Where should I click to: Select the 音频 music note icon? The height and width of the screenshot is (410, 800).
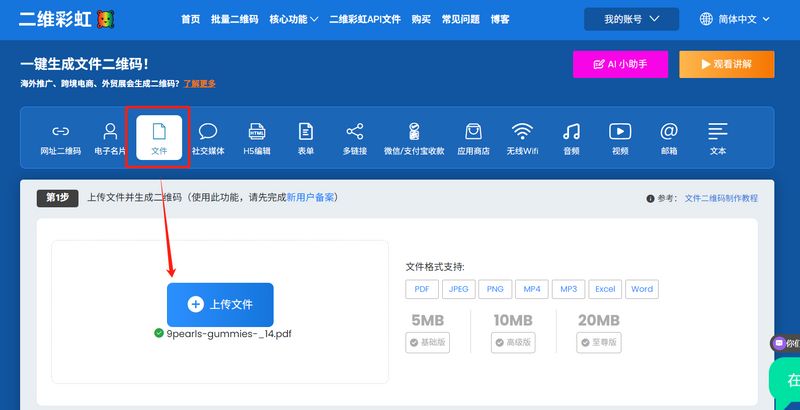click(x=571, y=132)
